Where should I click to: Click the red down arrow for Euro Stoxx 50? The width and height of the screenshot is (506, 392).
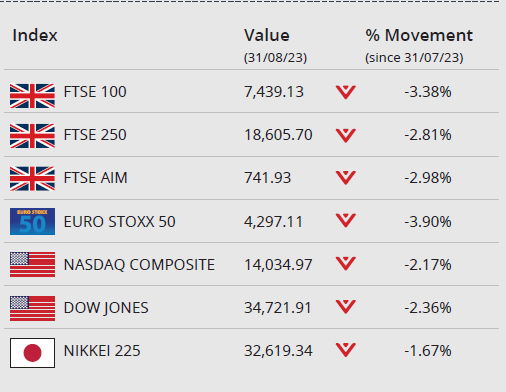click(346, 220)
